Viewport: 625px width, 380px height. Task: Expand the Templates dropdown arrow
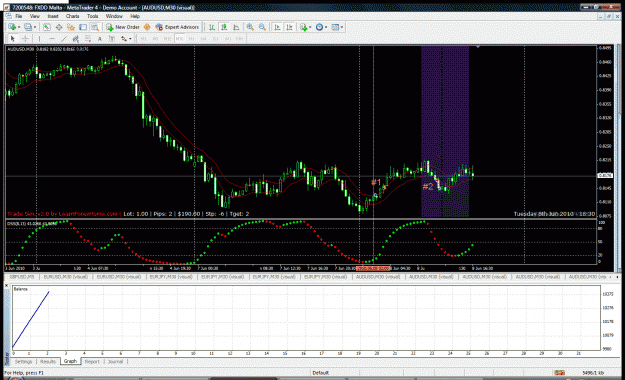(x=342, y=27)
